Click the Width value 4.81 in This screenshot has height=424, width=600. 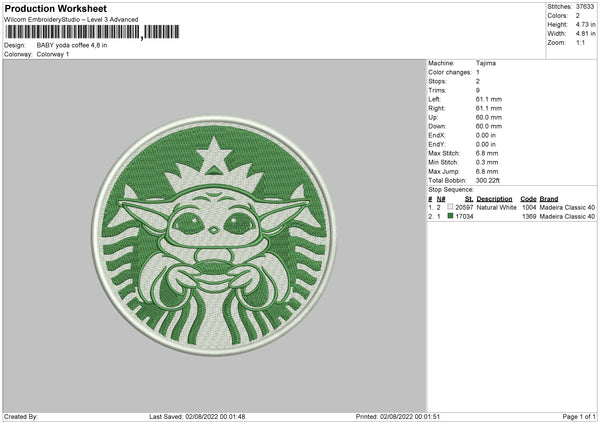pyautogui.click(x=585, y=34)
